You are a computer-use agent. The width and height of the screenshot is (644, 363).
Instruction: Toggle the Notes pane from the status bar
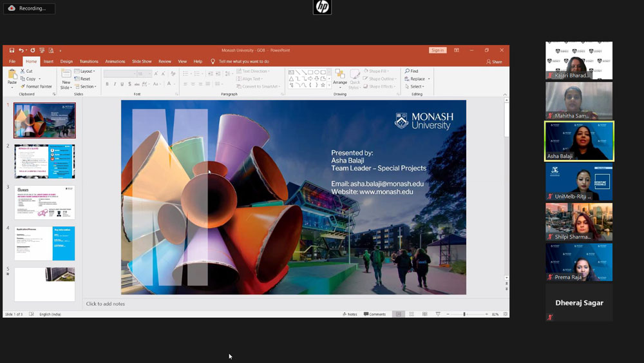point(350,314)
